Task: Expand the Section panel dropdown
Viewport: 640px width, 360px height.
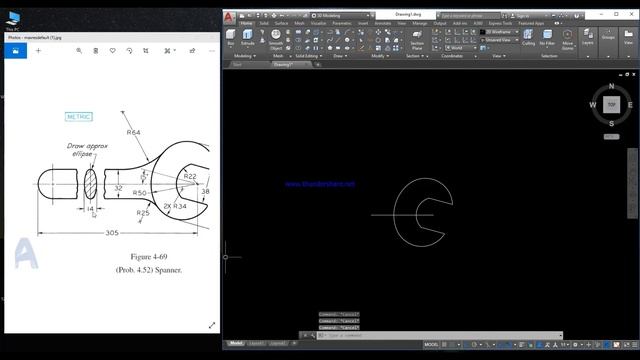Action: tap(415, 56)
